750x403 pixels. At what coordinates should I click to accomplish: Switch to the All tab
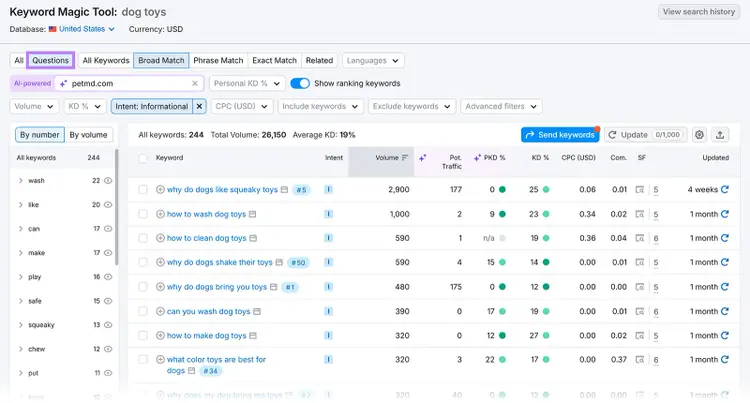point(19,60)
